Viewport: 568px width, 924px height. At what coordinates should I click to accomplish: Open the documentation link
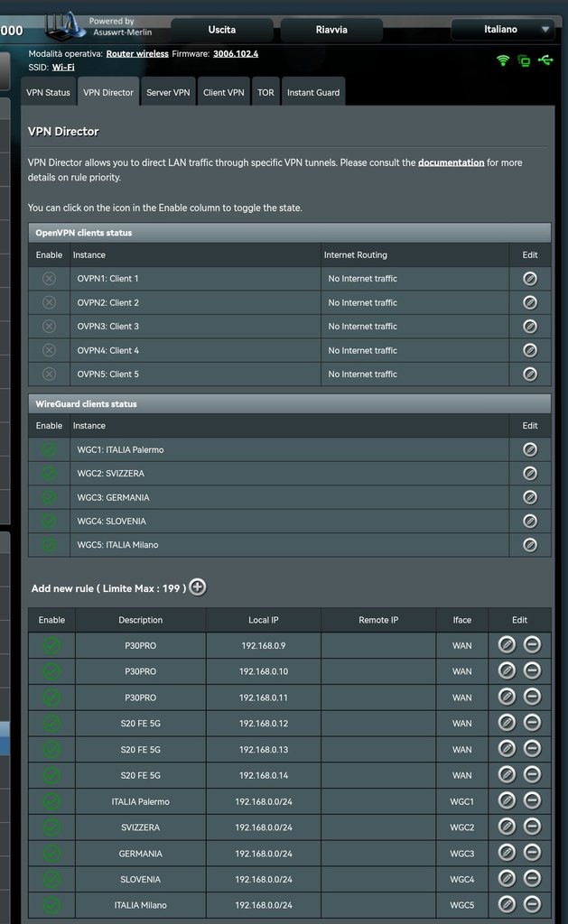451,163
